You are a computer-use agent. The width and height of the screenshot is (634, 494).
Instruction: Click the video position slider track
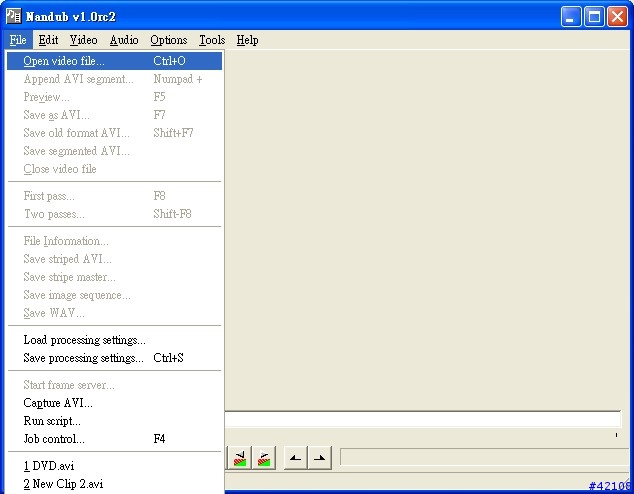point(423,420)
